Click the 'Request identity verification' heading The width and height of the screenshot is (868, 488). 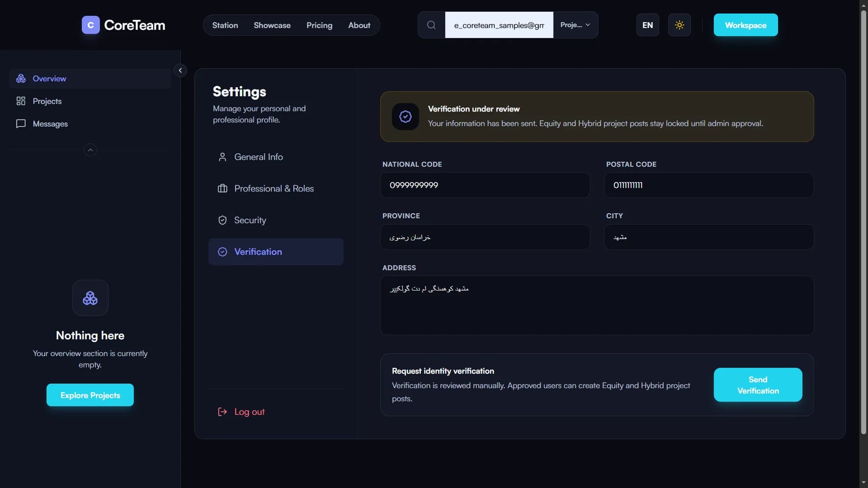443,371
